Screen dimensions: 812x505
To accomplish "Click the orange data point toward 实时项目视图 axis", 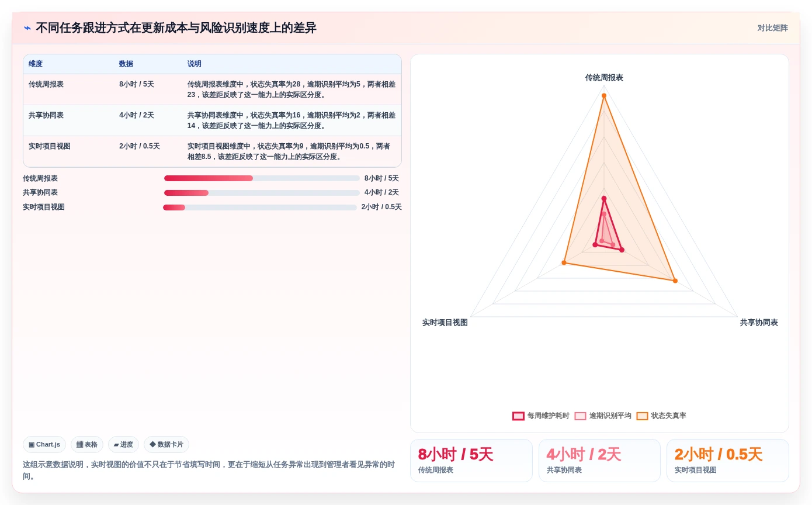I will click(x=564, y=262).
